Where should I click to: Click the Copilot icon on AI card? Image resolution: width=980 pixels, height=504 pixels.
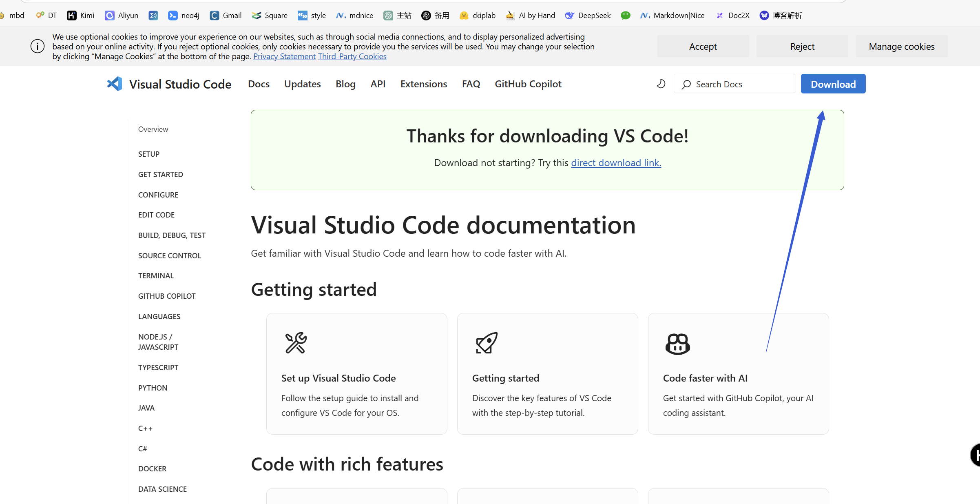pos(677,344)
